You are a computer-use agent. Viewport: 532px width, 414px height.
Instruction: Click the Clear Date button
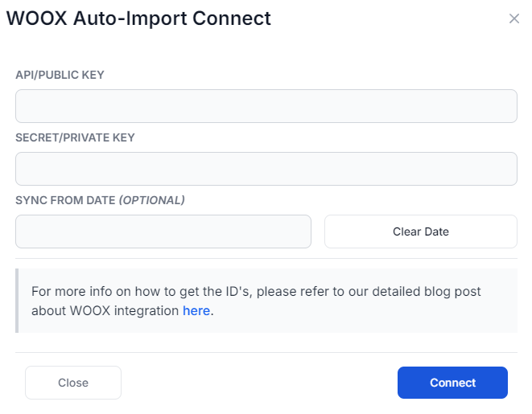tap(421, 232)
